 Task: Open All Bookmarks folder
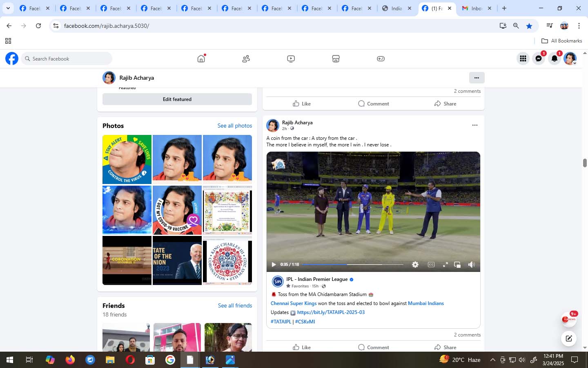tap(561, 41)
